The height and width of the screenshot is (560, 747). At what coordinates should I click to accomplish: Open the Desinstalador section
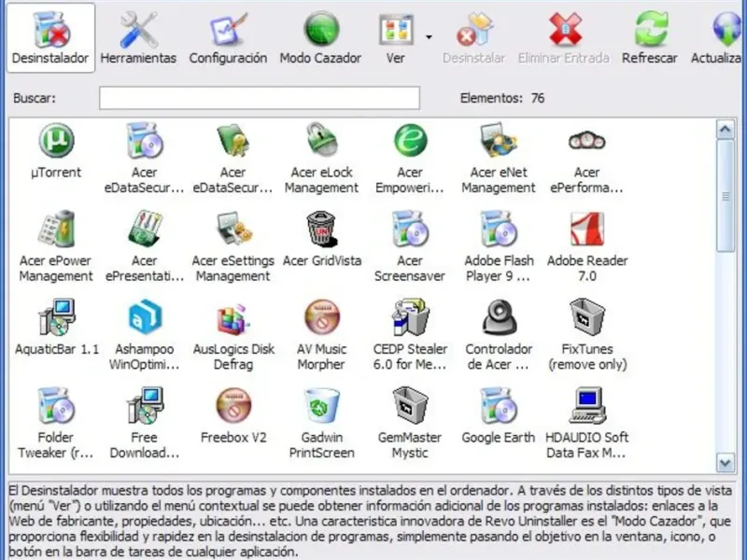(50, 37)
